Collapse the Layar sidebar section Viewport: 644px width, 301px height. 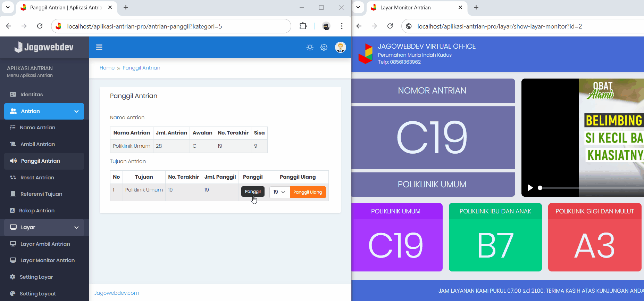[44, 227]
